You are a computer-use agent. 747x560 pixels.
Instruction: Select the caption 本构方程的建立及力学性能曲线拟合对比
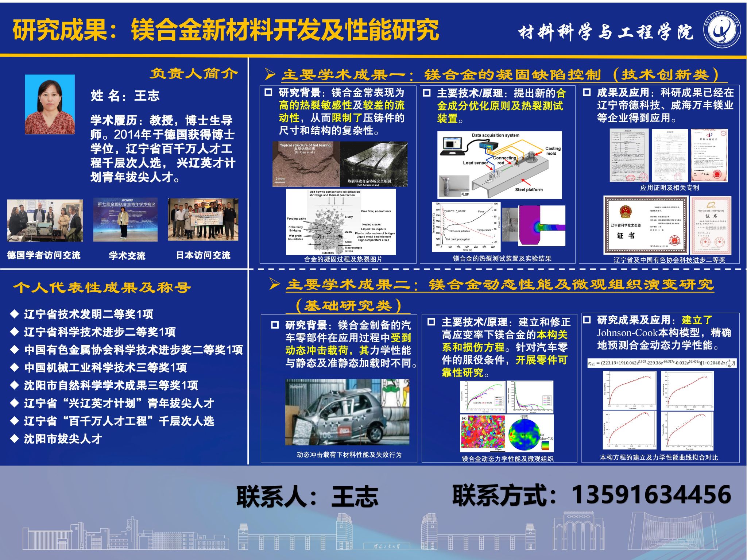click(659, 457)
